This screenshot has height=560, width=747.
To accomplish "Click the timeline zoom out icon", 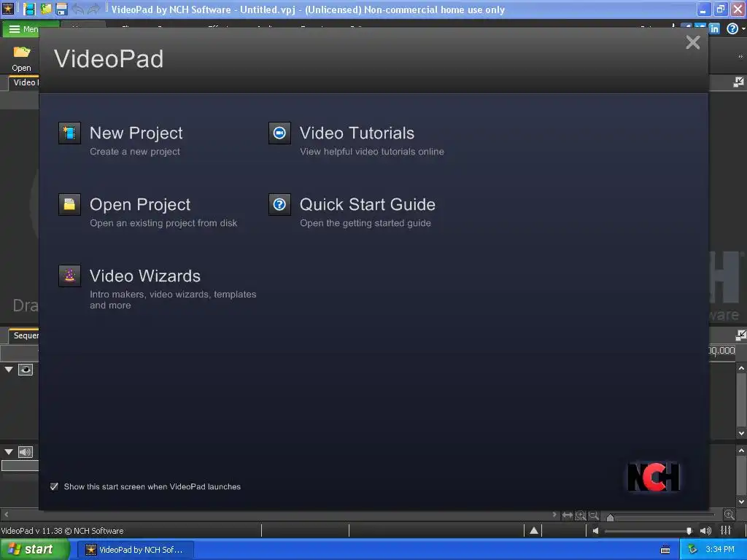I will [x=594, y=515].
